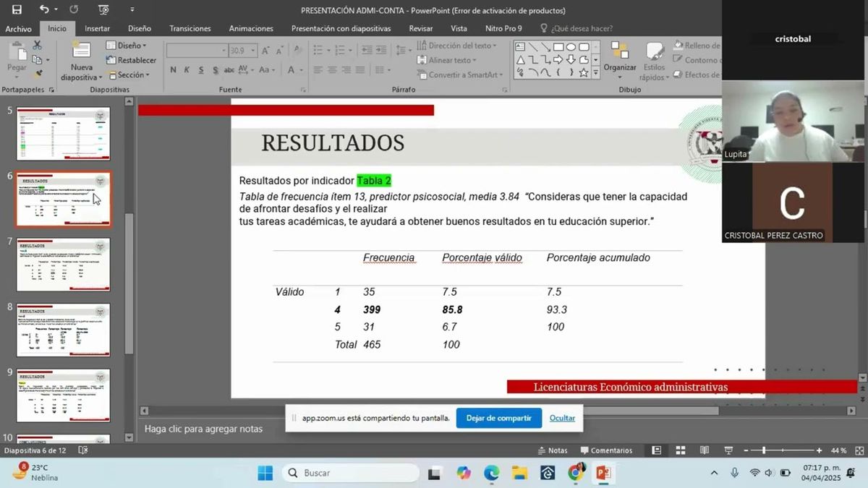This screenshot has width=868, height=488.
Task: Expand the Sección dropdown
Action: tap(129, 74)
